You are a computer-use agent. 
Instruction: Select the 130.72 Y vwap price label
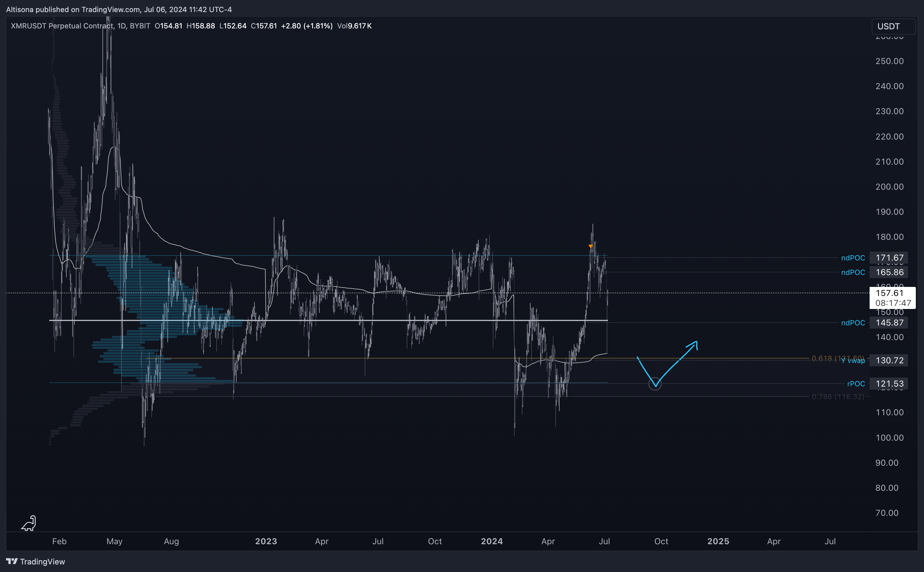click(889, 360)
